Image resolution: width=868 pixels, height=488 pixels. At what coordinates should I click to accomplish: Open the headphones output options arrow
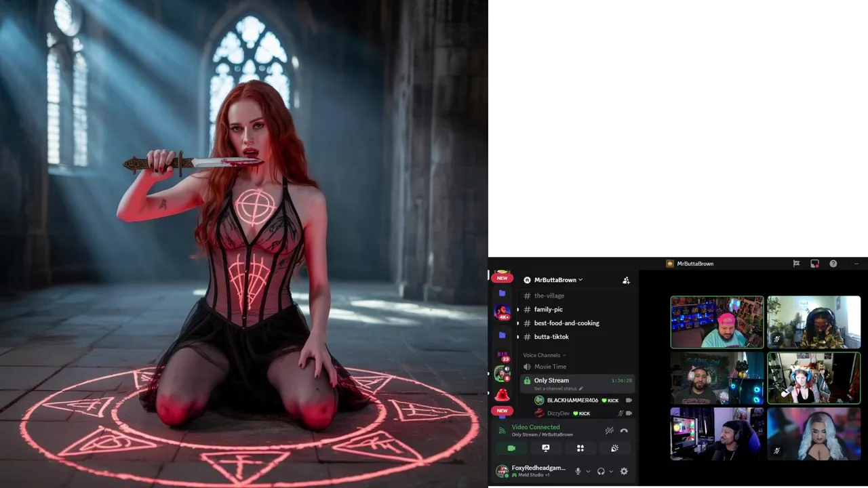point(611,471)
